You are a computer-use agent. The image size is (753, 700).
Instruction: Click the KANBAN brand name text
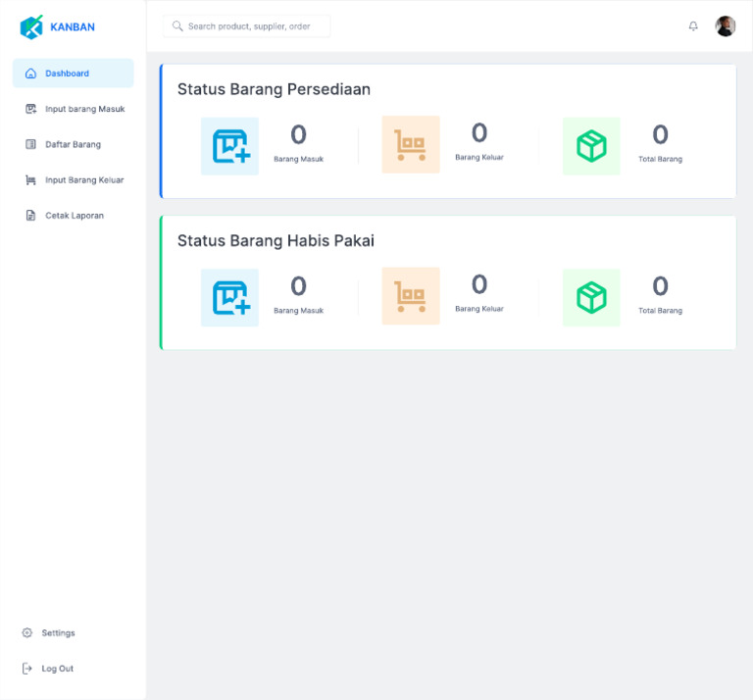point(73,26)
